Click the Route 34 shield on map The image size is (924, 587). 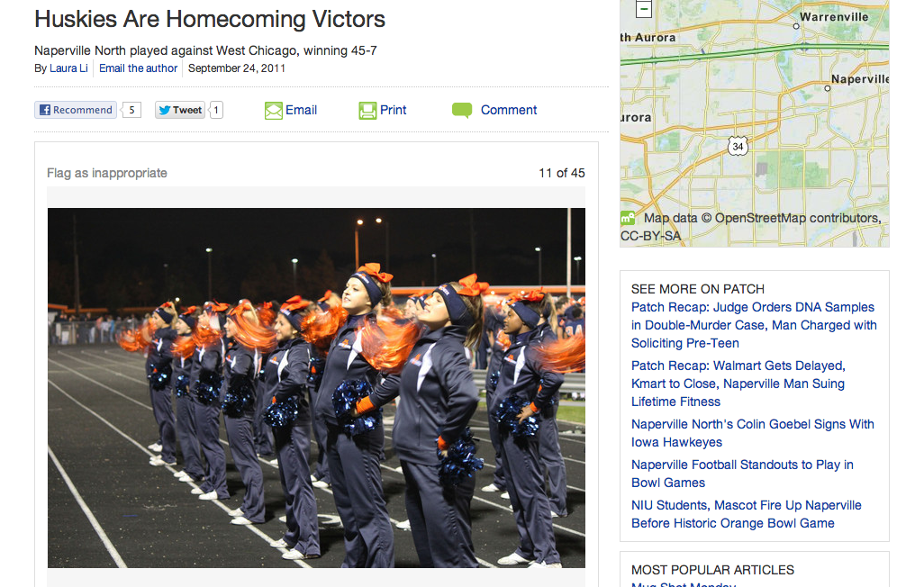pyautogui.click(x=738, y=146)
